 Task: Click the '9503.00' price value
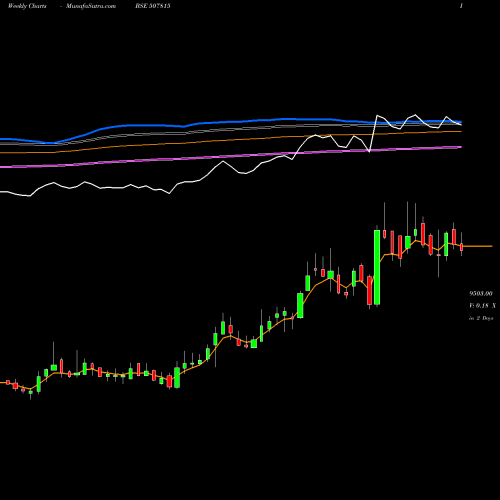coord(481,294)
